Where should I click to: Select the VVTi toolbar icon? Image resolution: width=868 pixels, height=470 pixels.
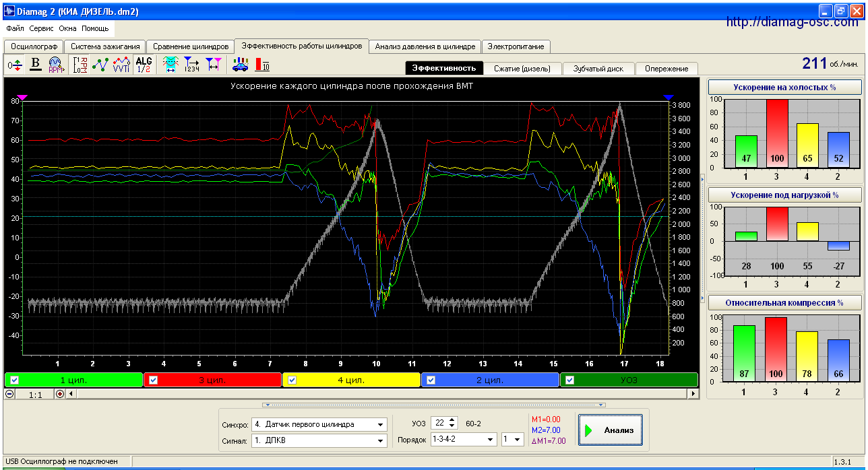(x=121, y=65)
